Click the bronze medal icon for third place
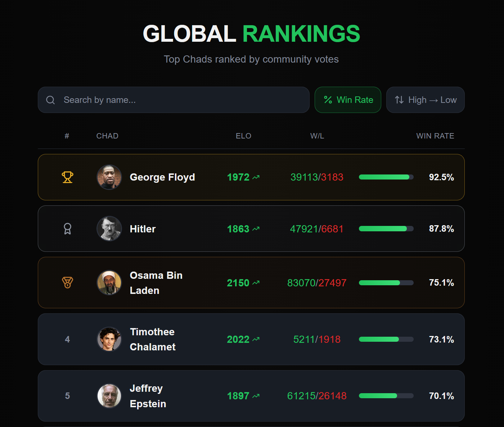The height and width of the screenshot is (427, 504). click(x=67, y=283)
